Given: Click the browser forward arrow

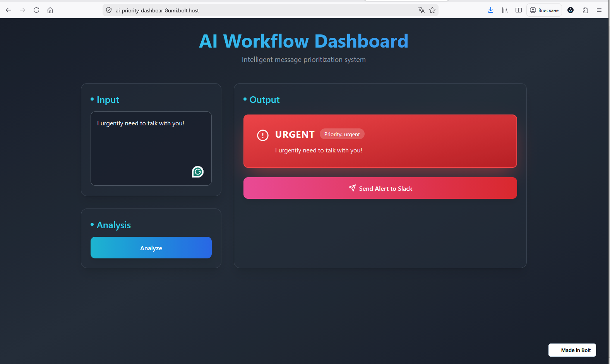Looking at the screenshot, I should [22, 10].
